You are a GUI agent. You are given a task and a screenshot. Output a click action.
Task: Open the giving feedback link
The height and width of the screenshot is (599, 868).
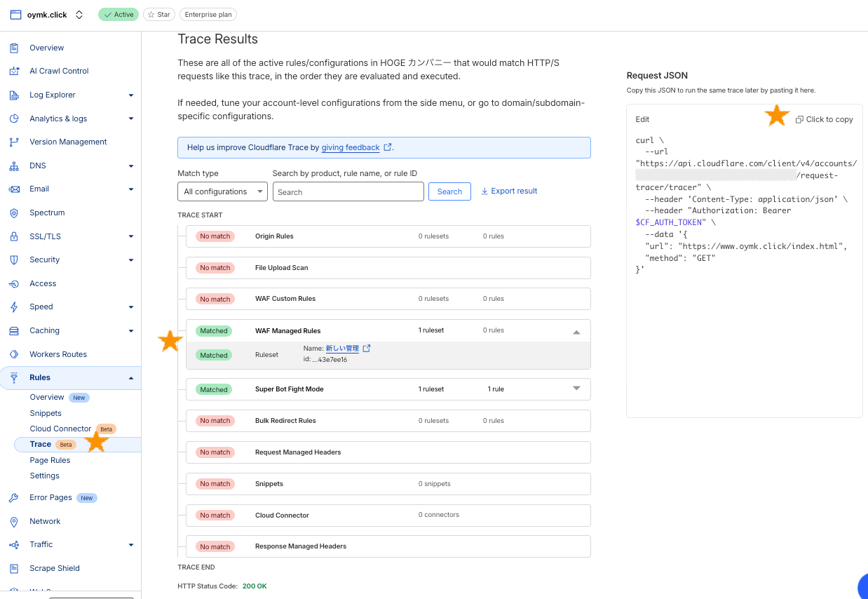pos(351,147)
